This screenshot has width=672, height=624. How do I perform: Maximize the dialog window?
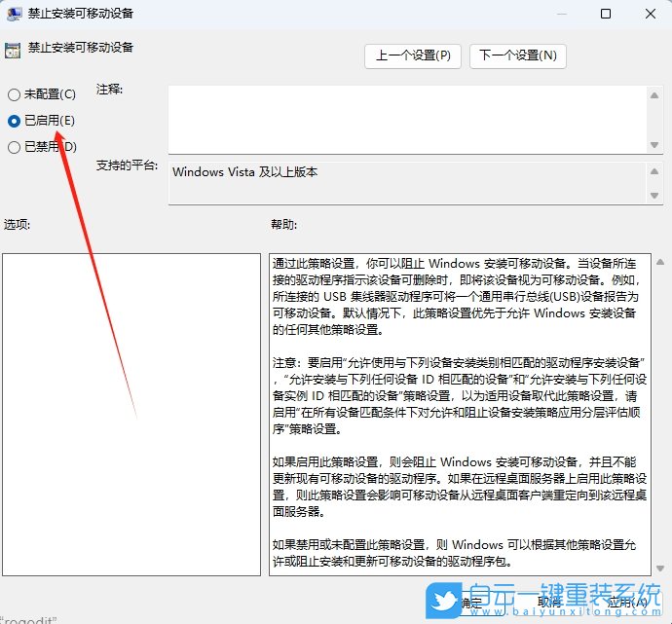606,14
